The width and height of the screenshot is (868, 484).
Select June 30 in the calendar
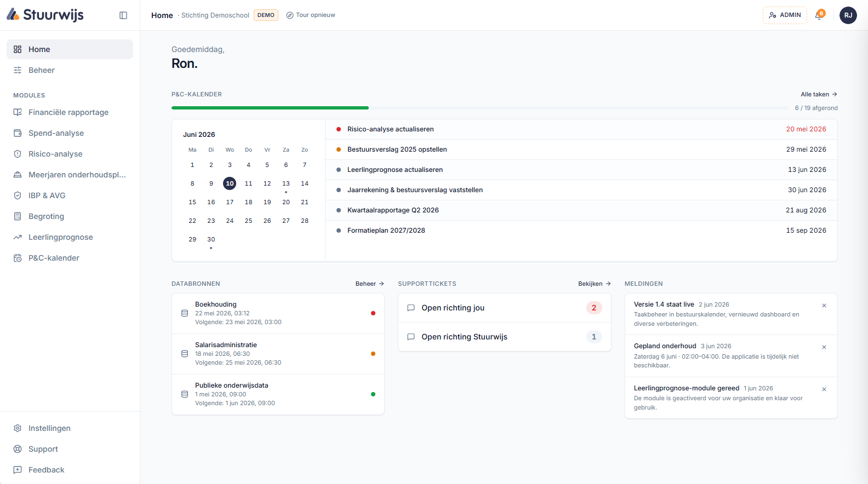(x=211, y=239)
